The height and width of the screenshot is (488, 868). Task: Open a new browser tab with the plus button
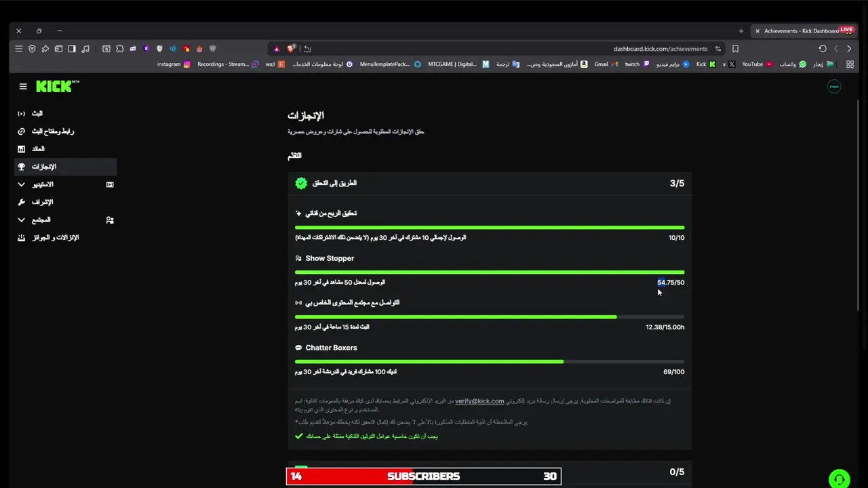741,31
